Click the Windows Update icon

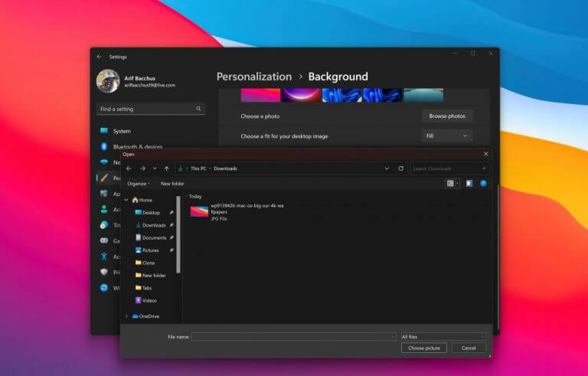pos(104,288)
